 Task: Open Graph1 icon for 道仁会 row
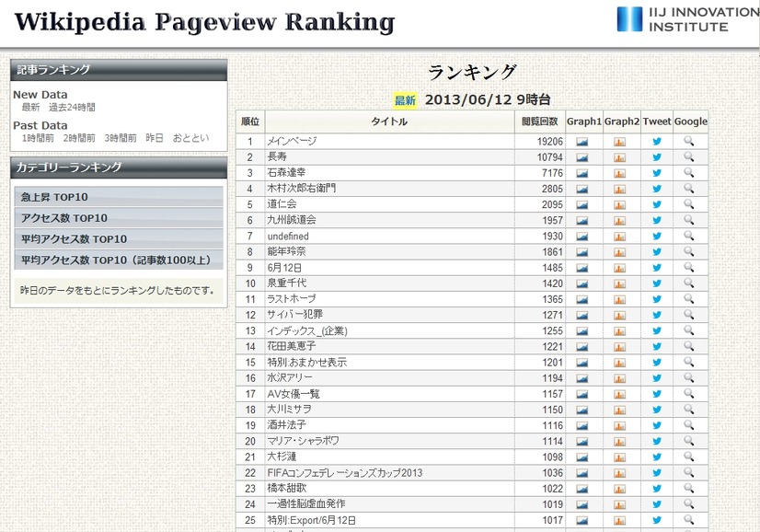pyautogui.click(x=582, y=204)
